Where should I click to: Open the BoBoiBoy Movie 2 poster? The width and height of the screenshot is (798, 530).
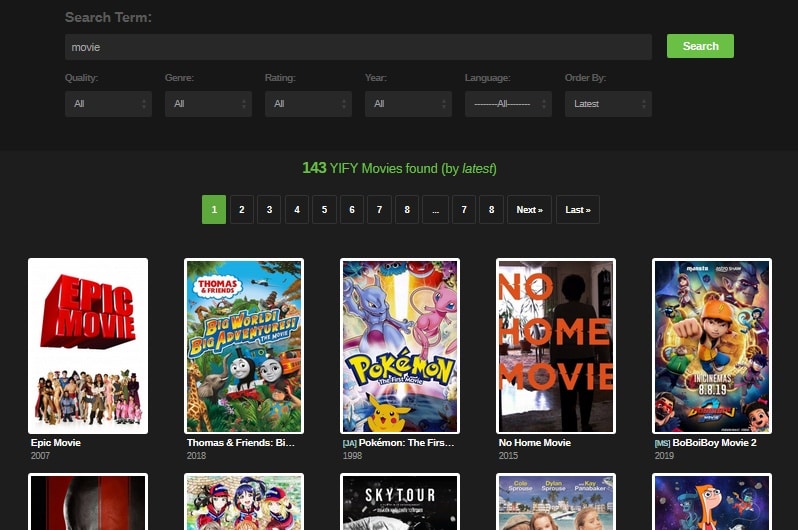tap(712, 346)
